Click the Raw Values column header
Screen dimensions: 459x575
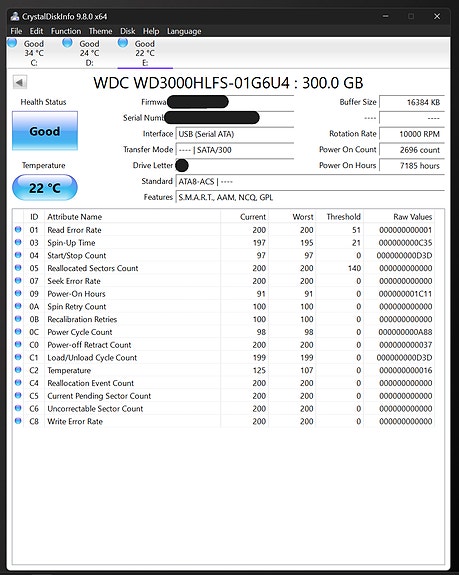pyautogui.click(x=412, y=217)
